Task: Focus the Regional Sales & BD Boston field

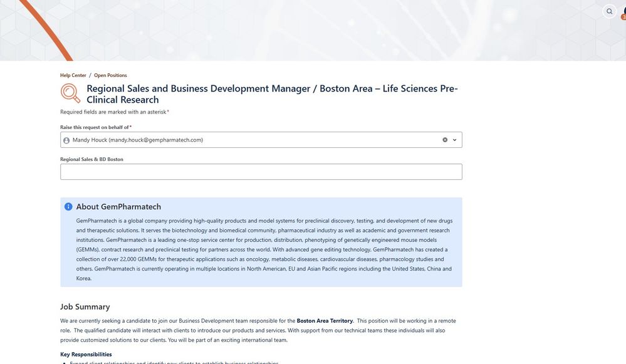Action: pos(261,172)
